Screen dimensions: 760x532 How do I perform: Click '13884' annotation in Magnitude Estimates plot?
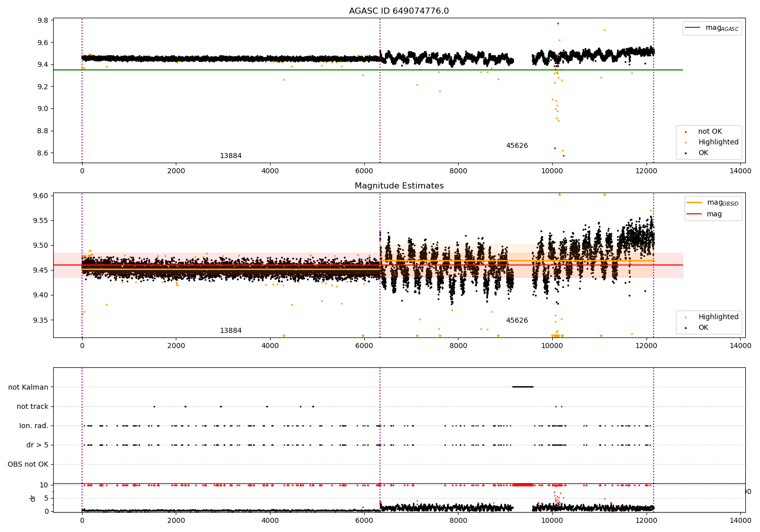tap(231, 331)
